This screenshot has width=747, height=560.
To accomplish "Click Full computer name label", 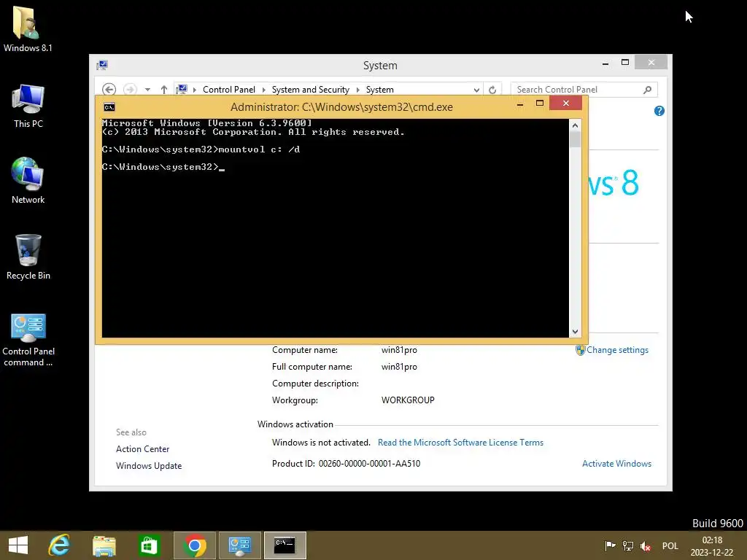I will point(312,367).
